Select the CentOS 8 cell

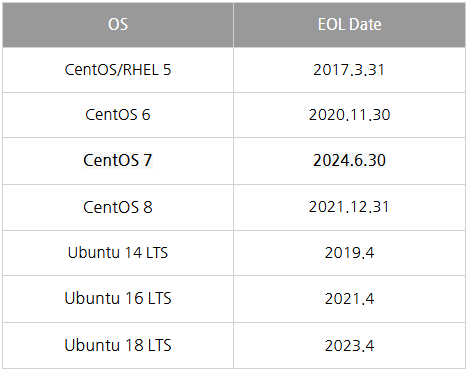click(118, 207)
